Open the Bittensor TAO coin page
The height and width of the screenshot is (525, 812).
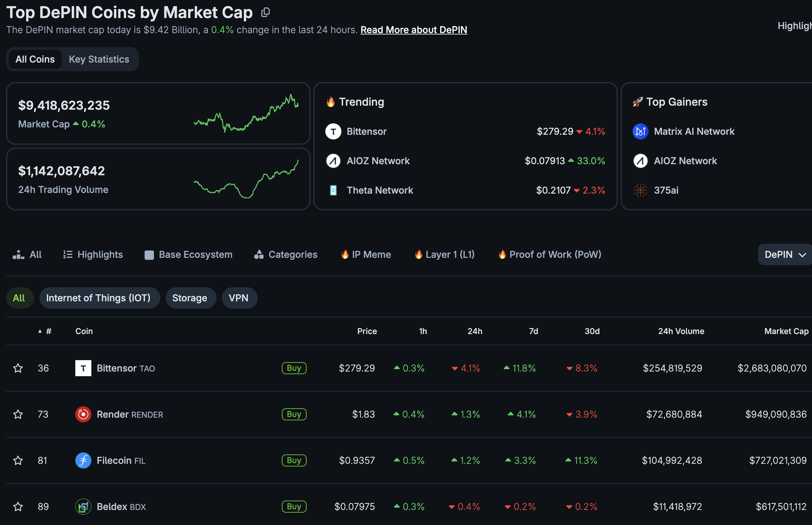(x=126, y=368)
